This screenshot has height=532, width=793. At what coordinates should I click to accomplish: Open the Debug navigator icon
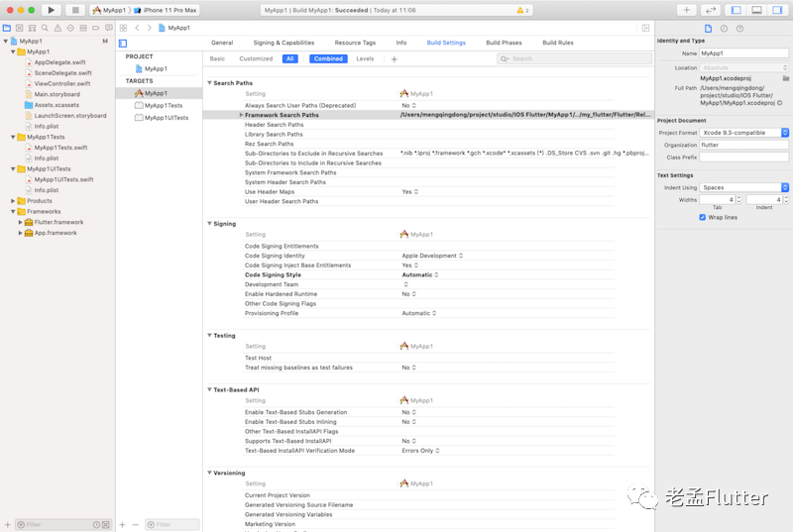pos(83,28)
